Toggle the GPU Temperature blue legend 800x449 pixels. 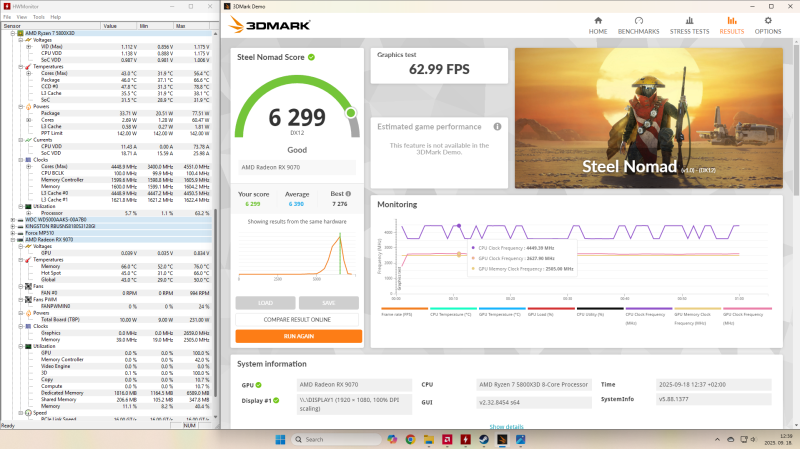[x=502, y=312]
